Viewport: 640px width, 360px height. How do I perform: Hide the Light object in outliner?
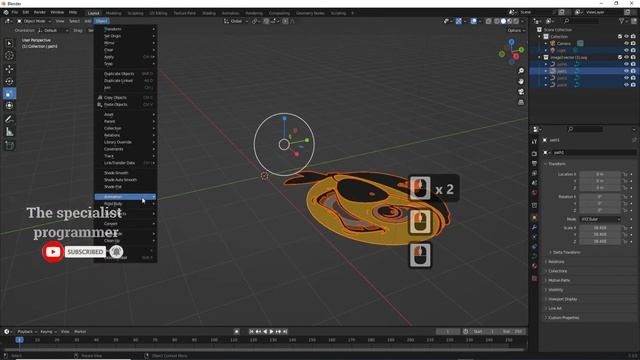point(626,50)
